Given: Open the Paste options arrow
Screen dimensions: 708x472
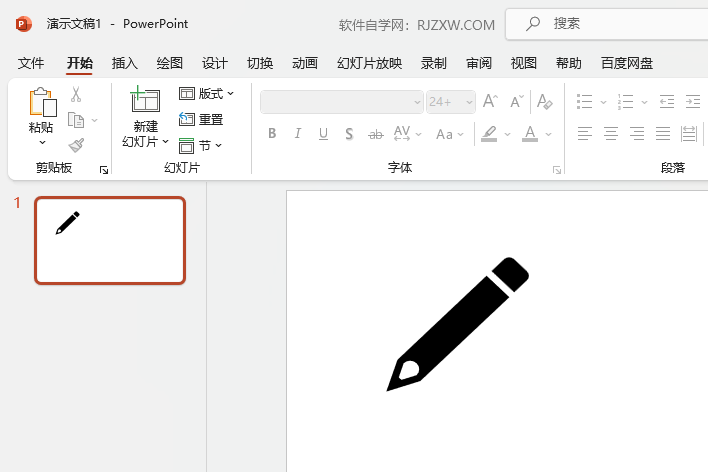Looking at the screenshot, I should (42, 142).
